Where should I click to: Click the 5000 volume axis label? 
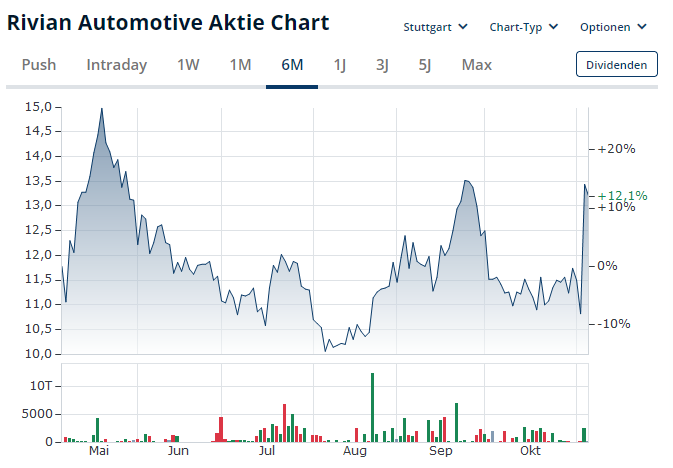37,414
